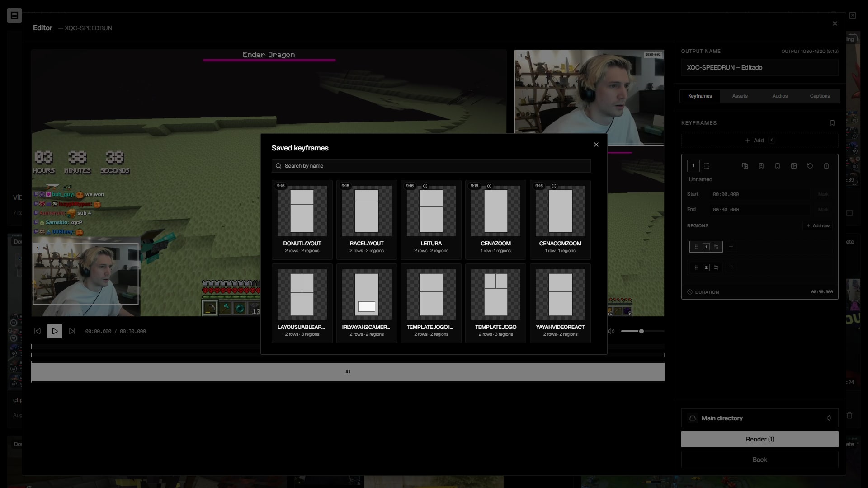Close the Editor window

(x=835, y=23)
